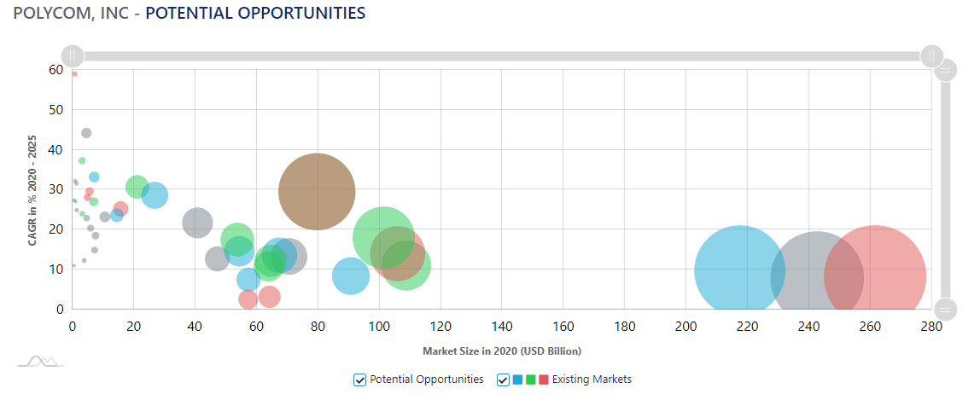Select the small blue bubble at 33% CAGR
The height and width of the screenshot is (394, 980).
click(95, 177)
